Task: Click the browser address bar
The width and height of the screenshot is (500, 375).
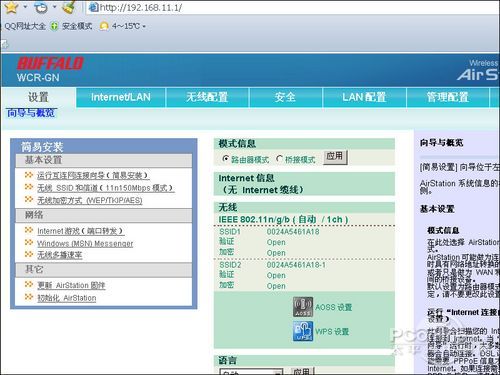Action: click(293, 7)
